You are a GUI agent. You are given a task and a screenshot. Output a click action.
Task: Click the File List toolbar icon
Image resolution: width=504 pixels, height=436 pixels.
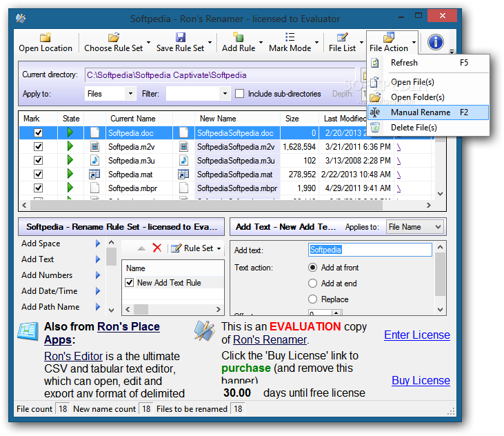343,37
